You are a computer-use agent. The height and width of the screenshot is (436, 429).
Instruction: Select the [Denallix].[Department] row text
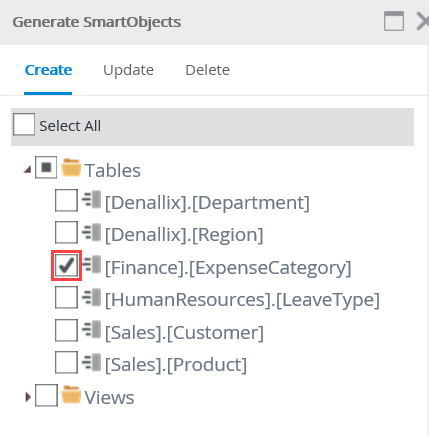point(207,203)
